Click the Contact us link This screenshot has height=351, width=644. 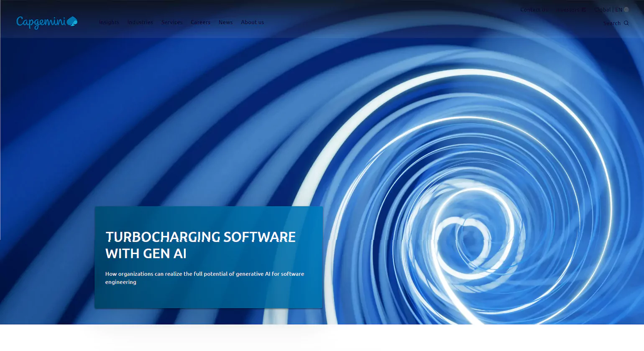point(533,10)
